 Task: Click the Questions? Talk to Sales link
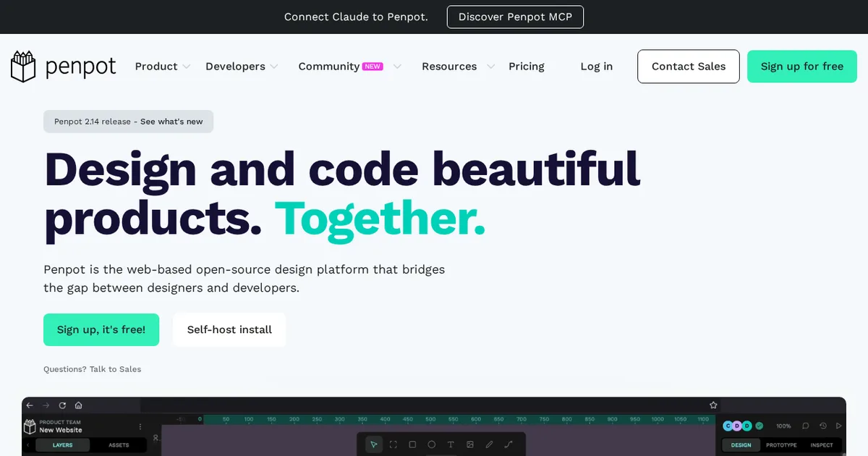(x=93, y=369)
